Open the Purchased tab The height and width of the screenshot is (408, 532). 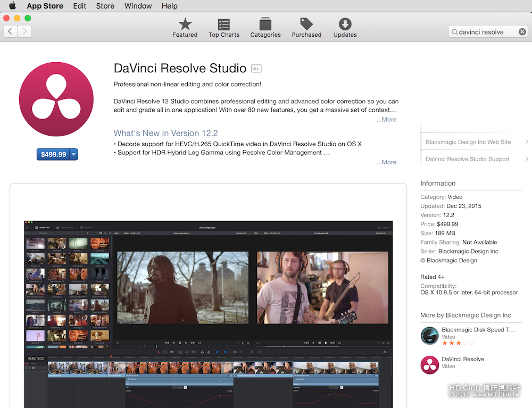point(306,28)
